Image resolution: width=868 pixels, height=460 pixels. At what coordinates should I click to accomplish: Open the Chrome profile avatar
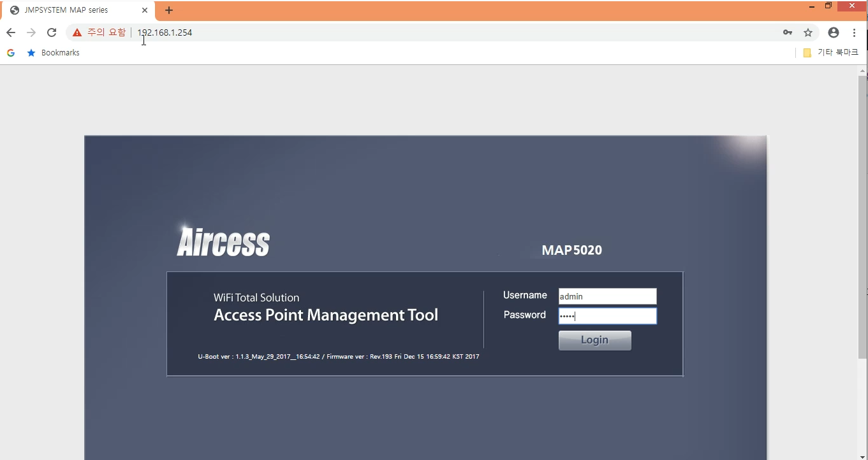pos(834,32)
